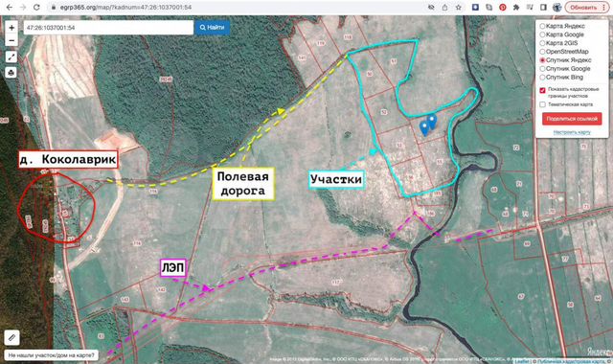The height and width of the screenshot is (364, 613).
Task: Reload the page in browser
Action: 36,7
